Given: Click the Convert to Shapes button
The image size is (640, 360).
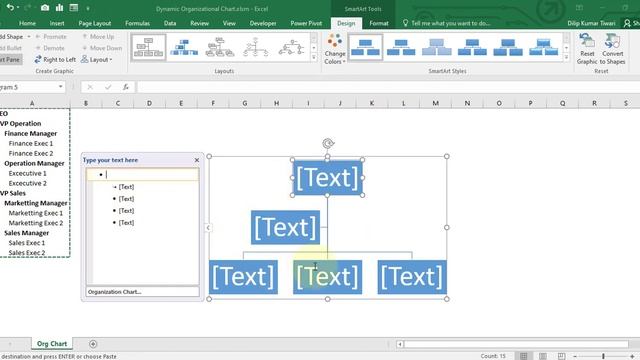Looking at the screenshot, I should click(613, 49).
